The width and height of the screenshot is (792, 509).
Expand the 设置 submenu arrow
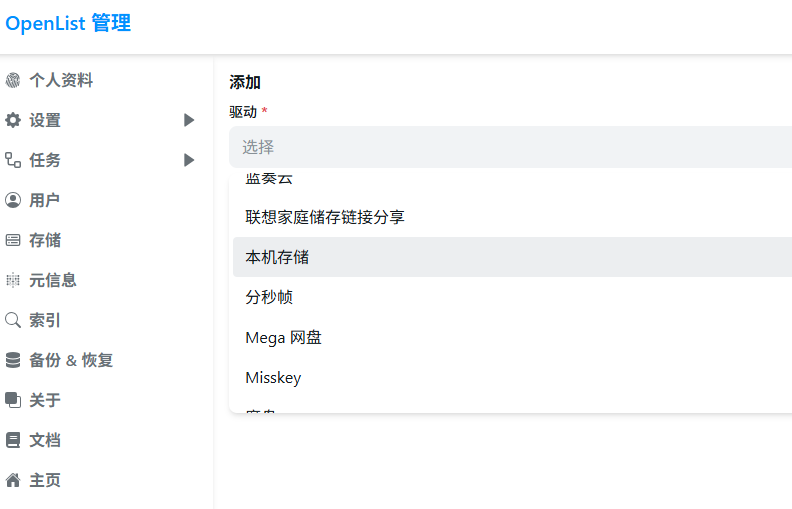click(x=189, y=120)
